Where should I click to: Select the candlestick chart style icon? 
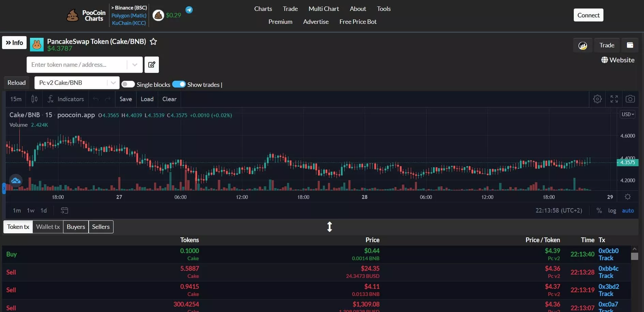[34, 99]
